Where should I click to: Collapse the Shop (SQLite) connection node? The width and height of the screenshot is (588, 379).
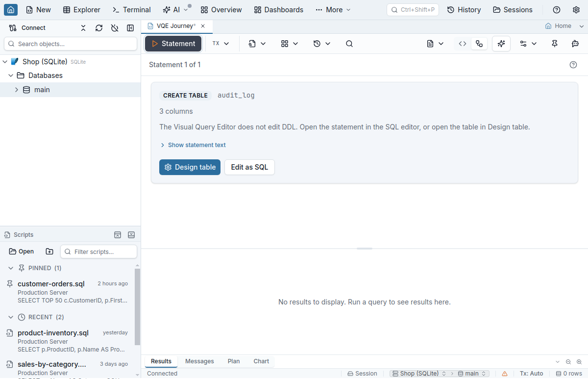(5, 62)
